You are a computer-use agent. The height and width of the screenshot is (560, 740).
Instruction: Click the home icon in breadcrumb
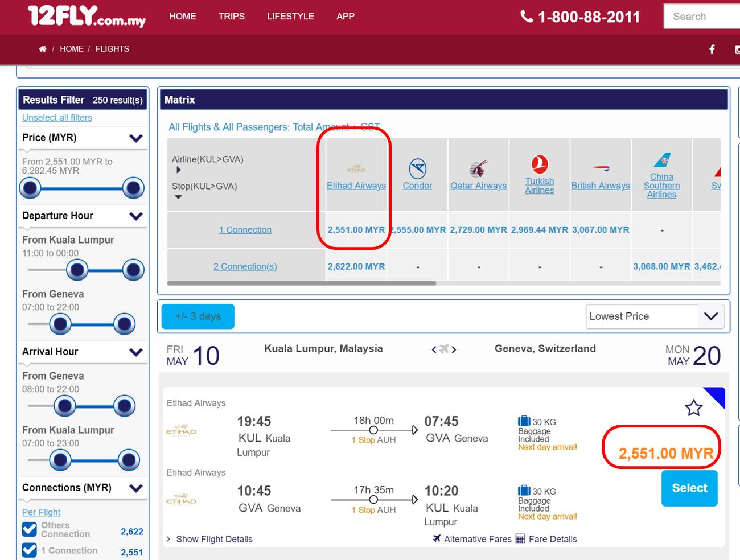[x=43, y=49]
